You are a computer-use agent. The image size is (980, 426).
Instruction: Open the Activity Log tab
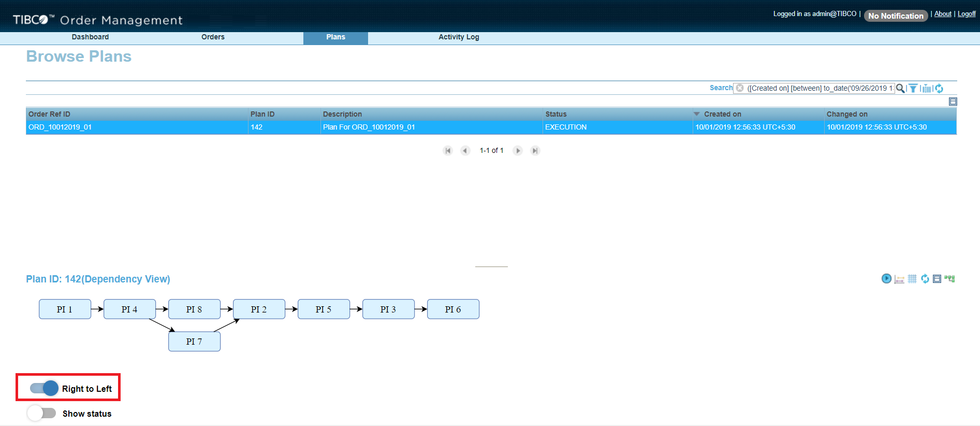point(459,37)
